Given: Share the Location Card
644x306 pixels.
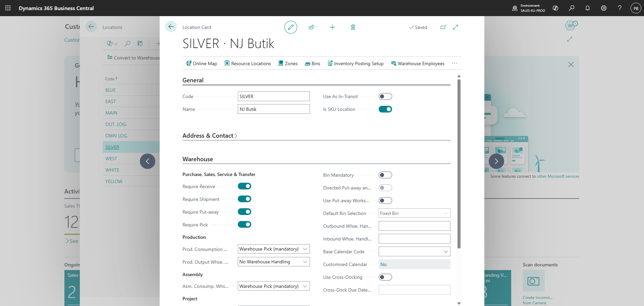Looking at the screenshot, I should point(311,27).
